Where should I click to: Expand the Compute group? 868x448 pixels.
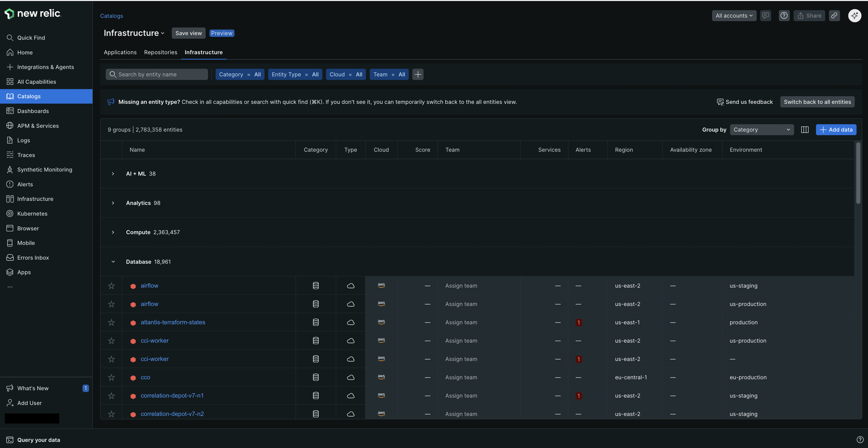113,232
